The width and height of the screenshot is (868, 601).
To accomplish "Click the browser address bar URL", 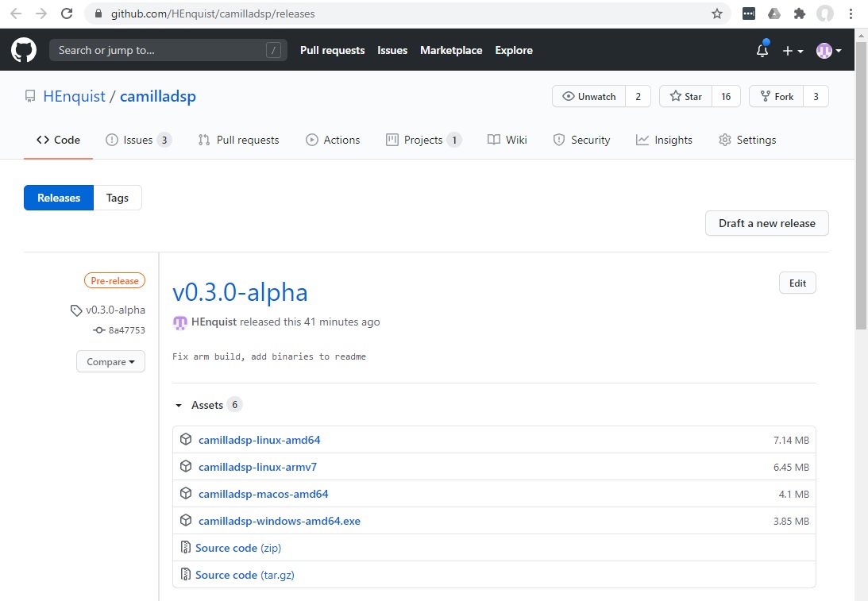I will tap(213, 13).
